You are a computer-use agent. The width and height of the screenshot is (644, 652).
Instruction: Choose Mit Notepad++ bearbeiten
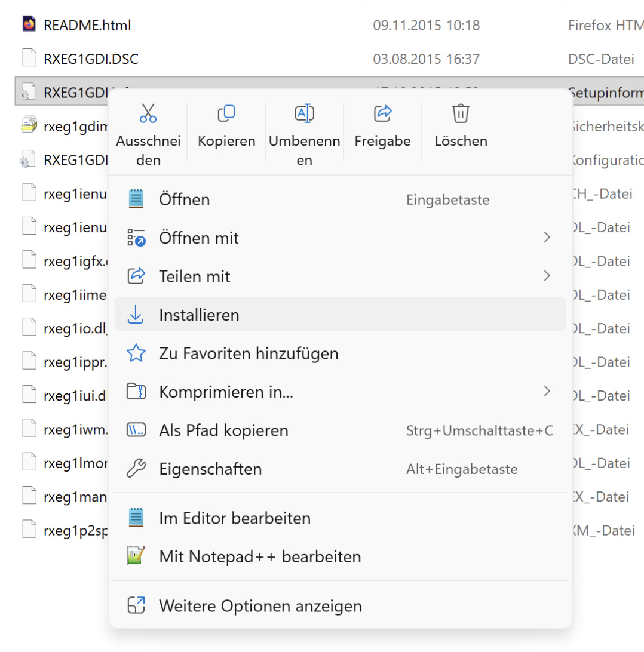coord(340,556)
